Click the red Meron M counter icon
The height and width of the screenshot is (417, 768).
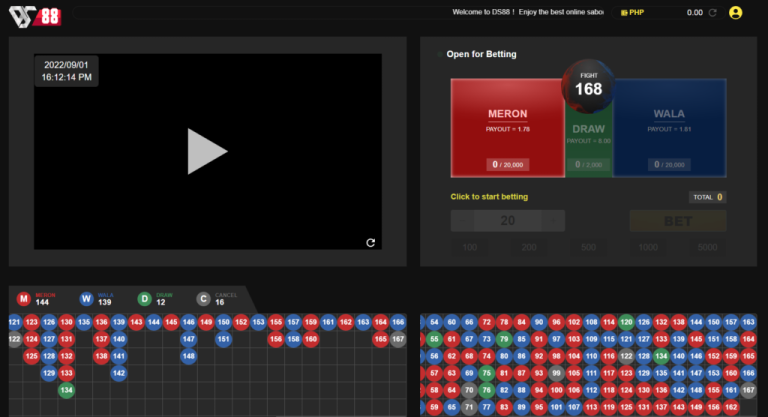(x=24, y=298)
